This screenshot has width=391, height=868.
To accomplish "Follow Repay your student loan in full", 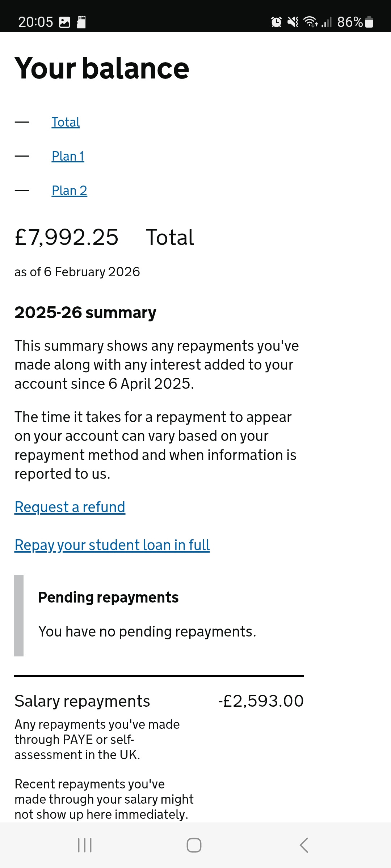I will tap(112, 545).
